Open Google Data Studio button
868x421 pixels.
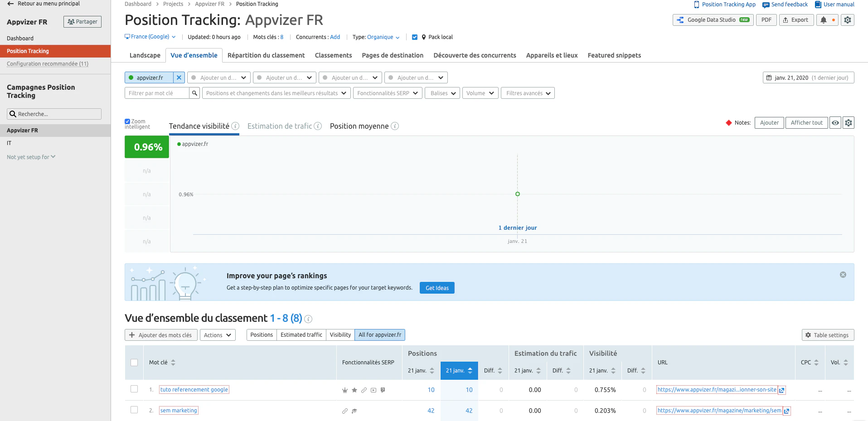tap(713, 20)
